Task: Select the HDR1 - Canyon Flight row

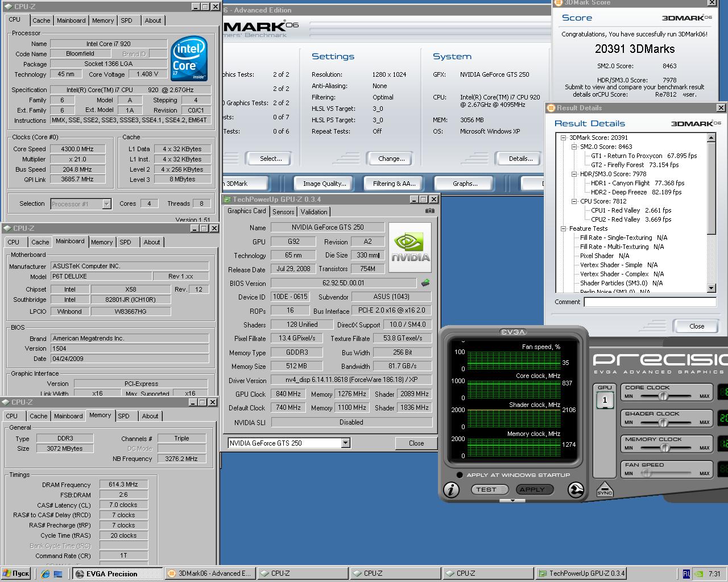Action: 638,183
